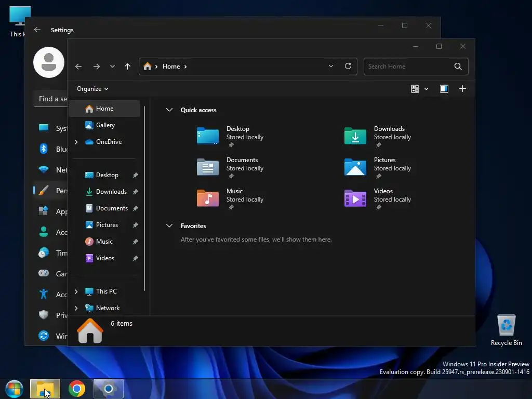532x399 pixels.
Task: Click pin icon beside sidebar Desktop
Action: coord(136,175)
